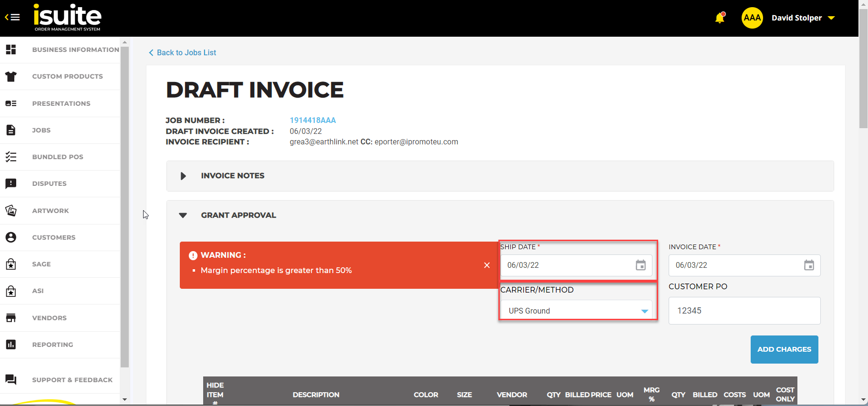Collapse the Grant Approval section

pyautogui.click(x=183, y=215)
